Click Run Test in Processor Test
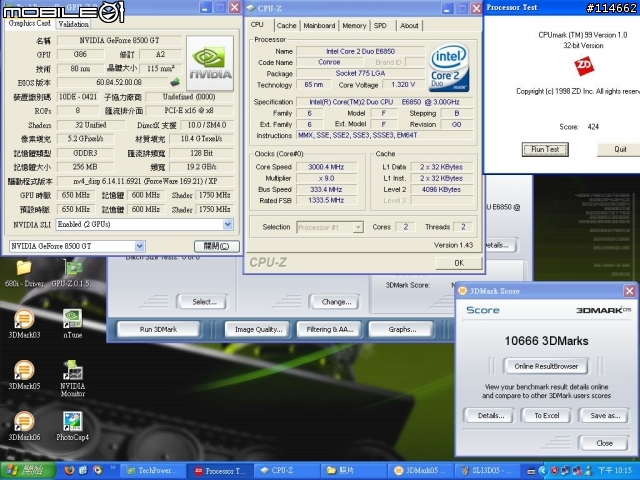 (x=545, y=149)
